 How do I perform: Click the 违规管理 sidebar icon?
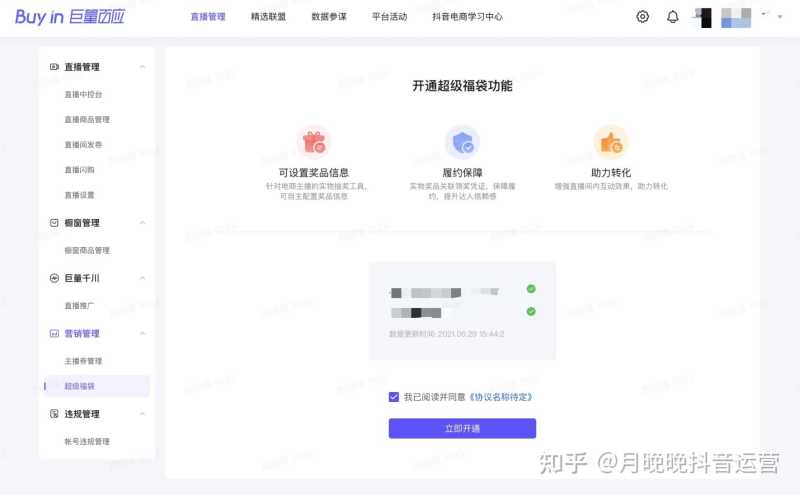[54, 414]
